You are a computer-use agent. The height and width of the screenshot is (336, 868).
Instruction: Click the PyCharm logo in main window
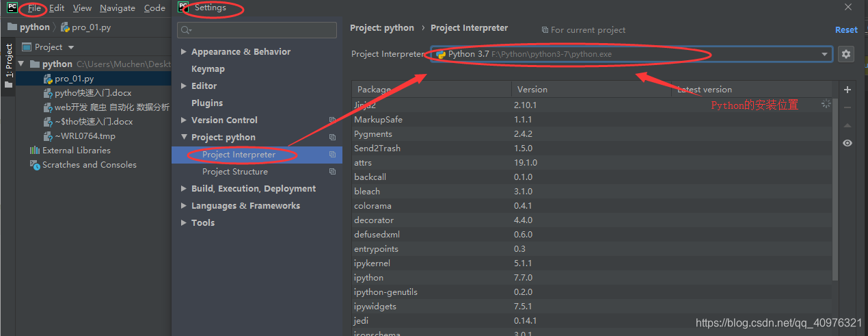[12, 8]
